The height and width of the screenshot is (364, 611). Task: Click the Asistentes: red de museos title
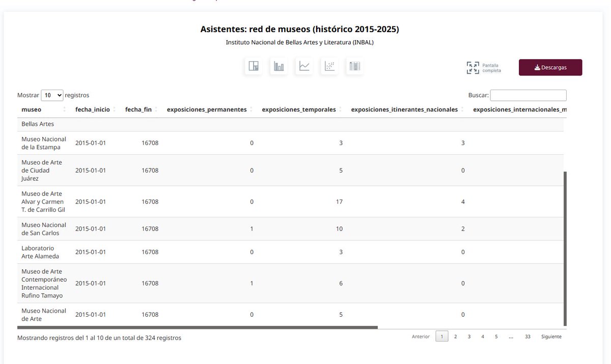pos(300,29)
